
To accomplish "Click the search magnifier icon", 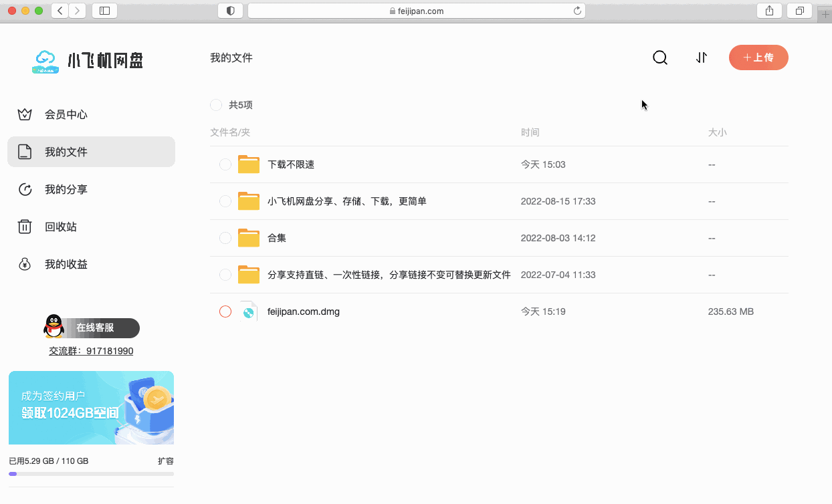I will click(x=660, y=57).
